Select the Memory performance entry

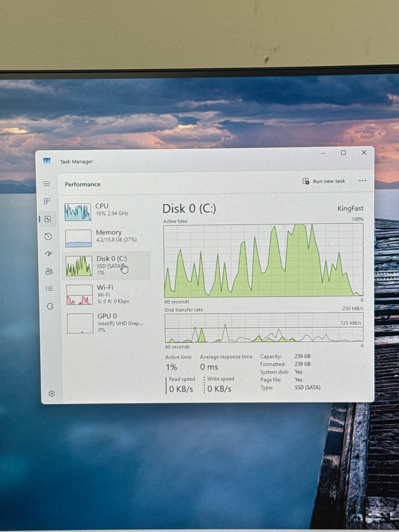106,238
